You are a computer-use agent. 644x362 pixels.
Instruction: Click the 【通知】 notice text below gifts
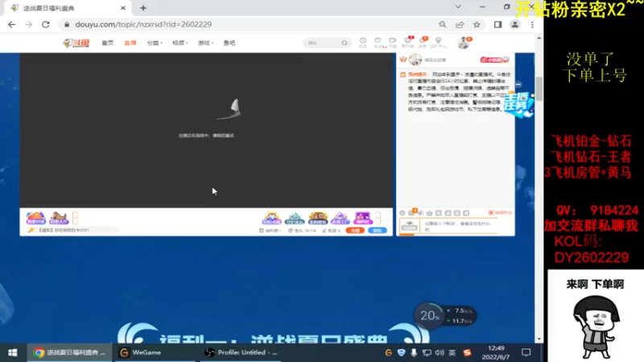63,230
